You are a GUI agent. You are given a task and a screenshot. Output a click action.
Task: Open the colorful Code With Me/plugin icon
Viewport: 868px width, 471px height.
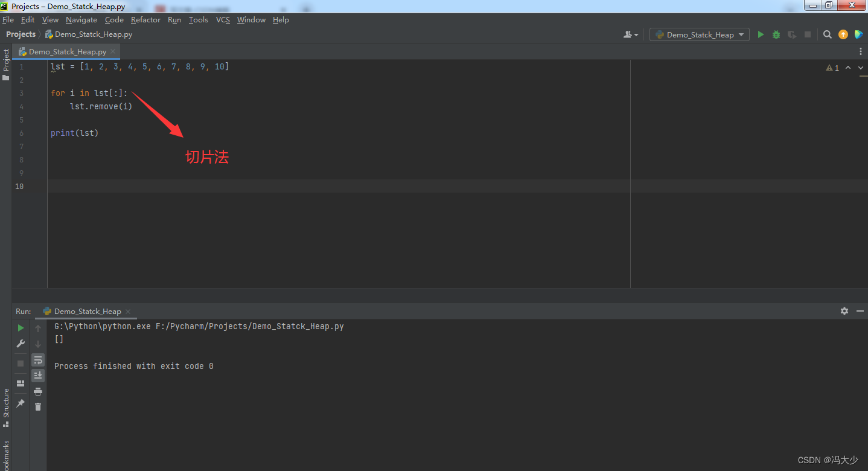(858, 35)
